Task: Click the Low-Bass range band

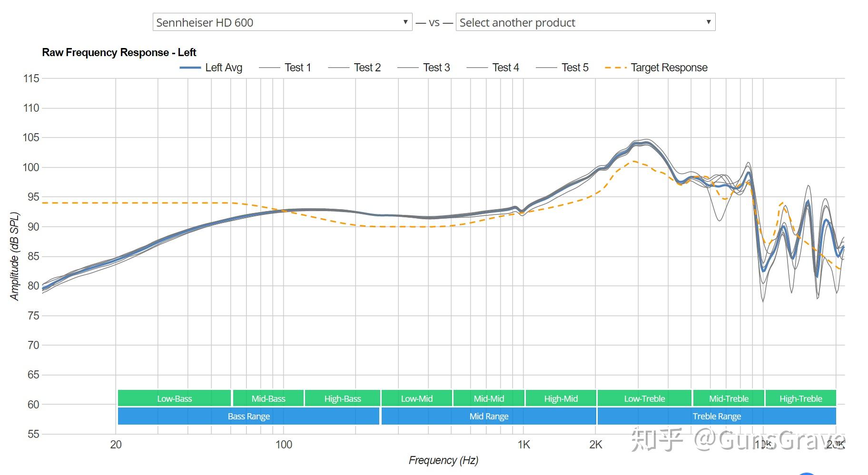Action: [174, 398]
